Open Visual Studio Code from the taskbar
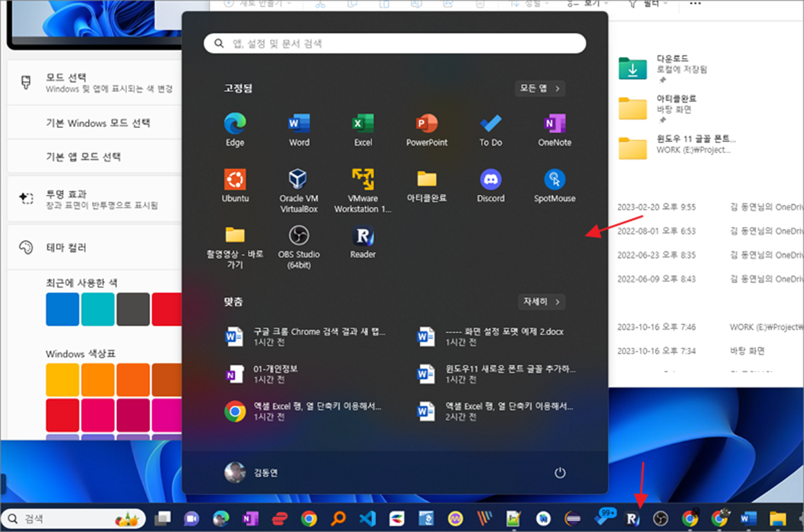This screenshot has width=804, height=532. point(367,518)
